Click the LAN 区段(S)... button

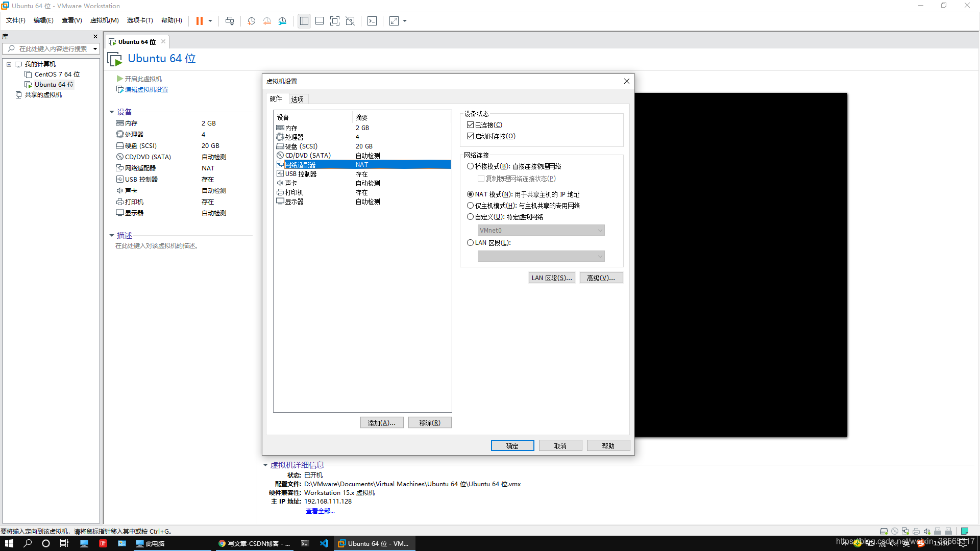pos(552,278)
